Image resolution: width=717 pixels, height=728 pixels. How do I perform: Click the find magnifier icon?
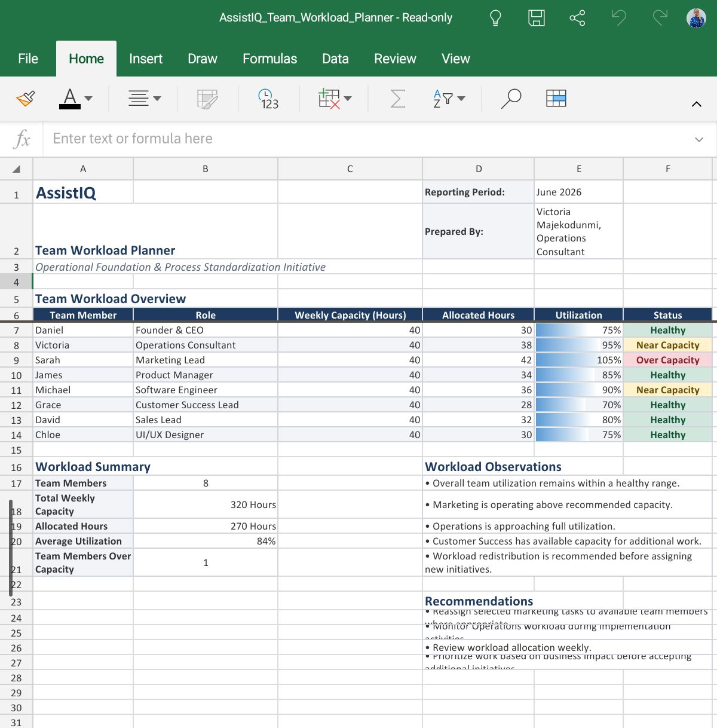511,99
